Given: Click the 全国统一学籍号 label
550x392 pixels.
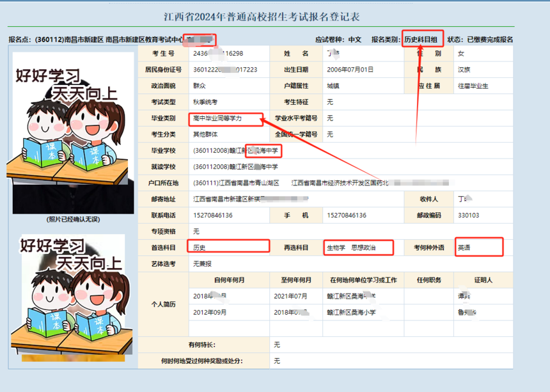Looking at the screenshot, I should click(296, 134).
